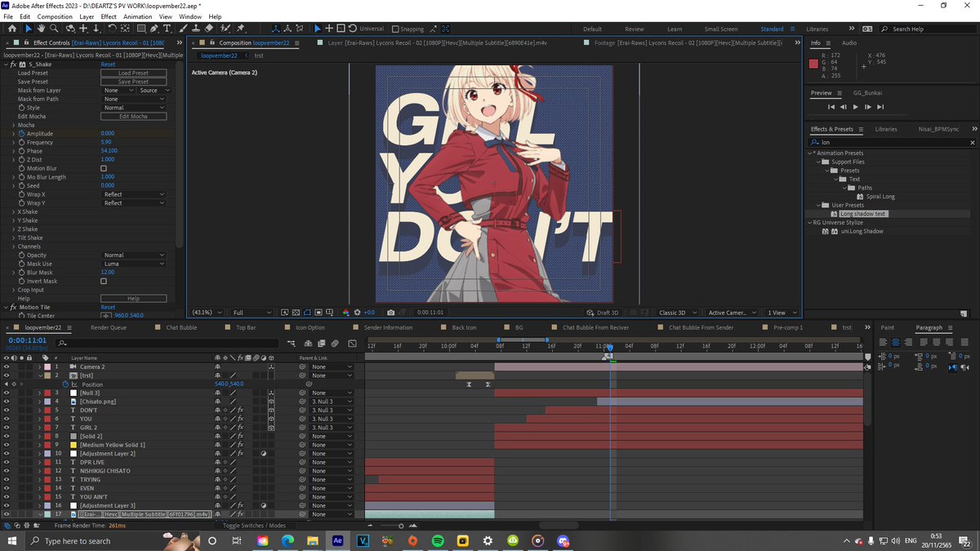
Task: Open the Effect menu
Action: pos(109,16)
